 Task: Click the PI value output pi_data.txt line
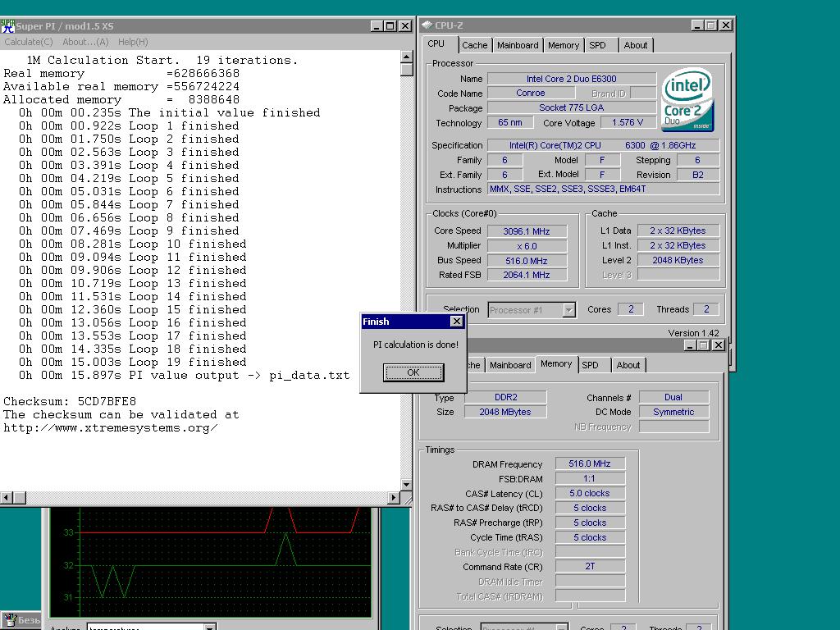pos(184,375)
